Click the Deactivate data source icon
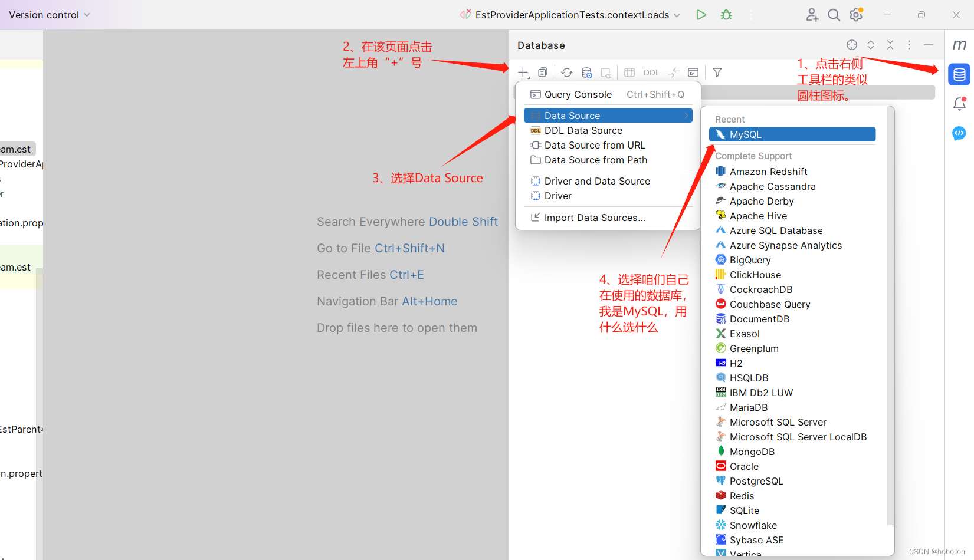 (606, 73)
